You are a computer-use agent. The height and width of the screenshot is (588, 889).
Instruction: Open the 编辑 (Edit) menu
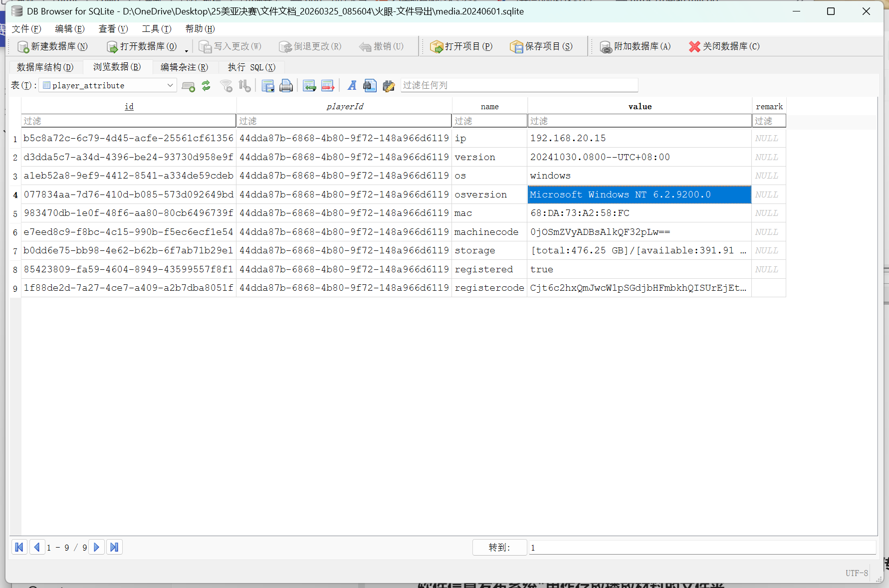70,29
